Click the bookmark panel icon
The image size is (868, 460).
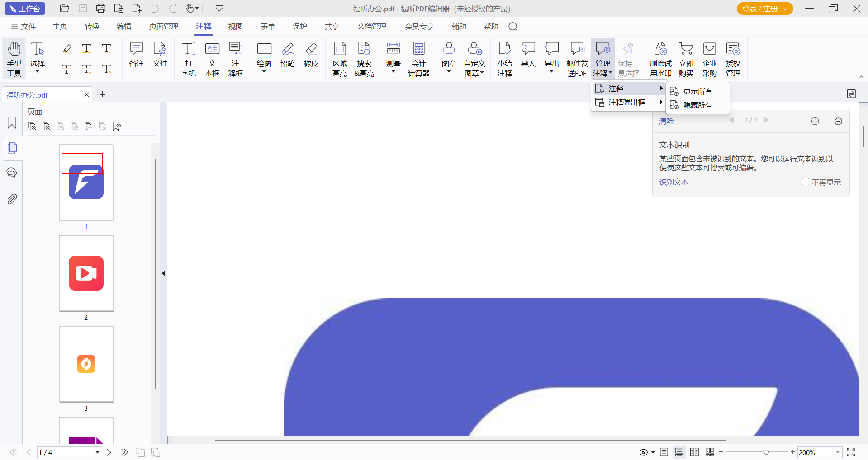pos(12,123)
